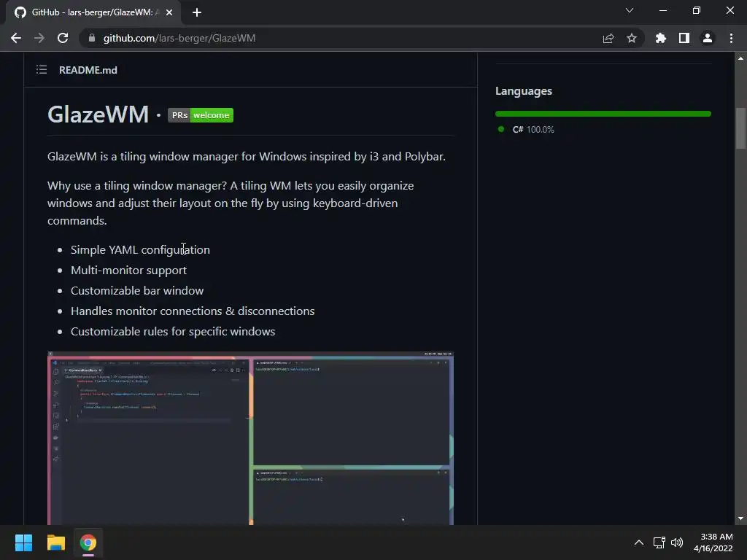Screen dimensions: 747x560
Task: Restore down the Chrome window
Action: pyautogui.click(x=697, y=10)
